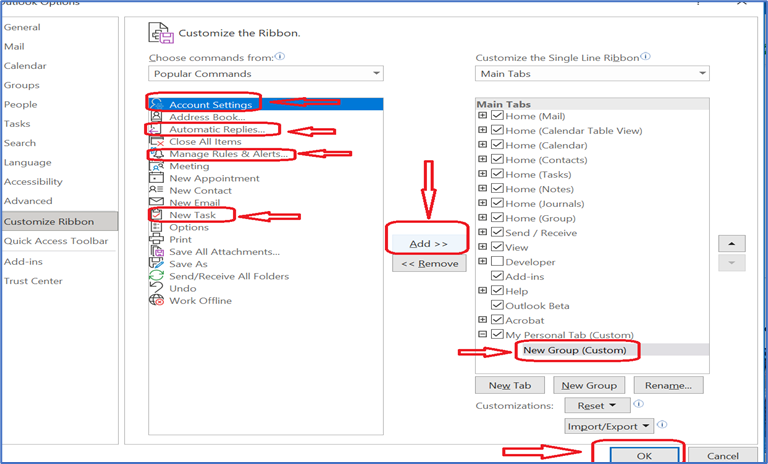Open the Reset dropdown button
The width and height of the screenshot is (768, 464).
coord(597,406)
